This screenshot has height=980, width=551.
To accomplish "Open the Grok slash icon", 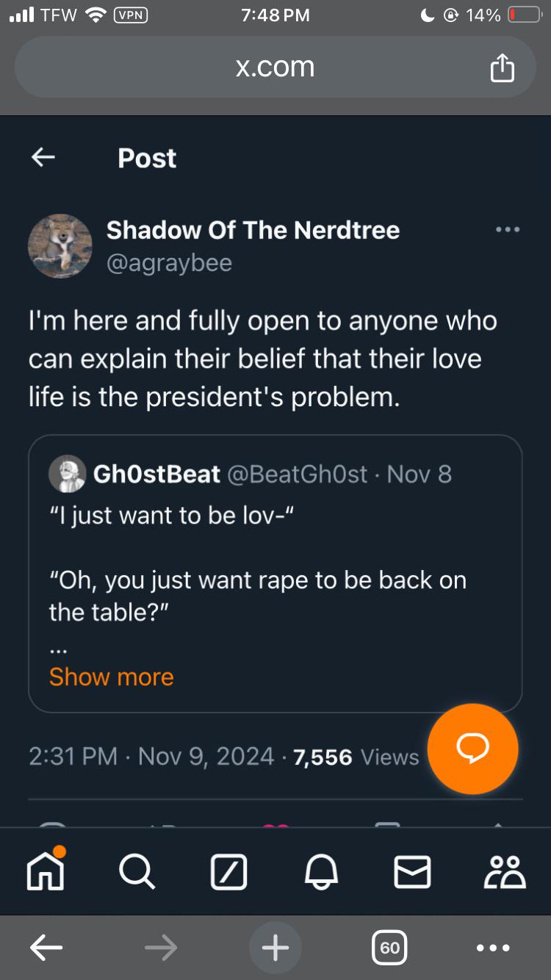I will tap(228, 873).
